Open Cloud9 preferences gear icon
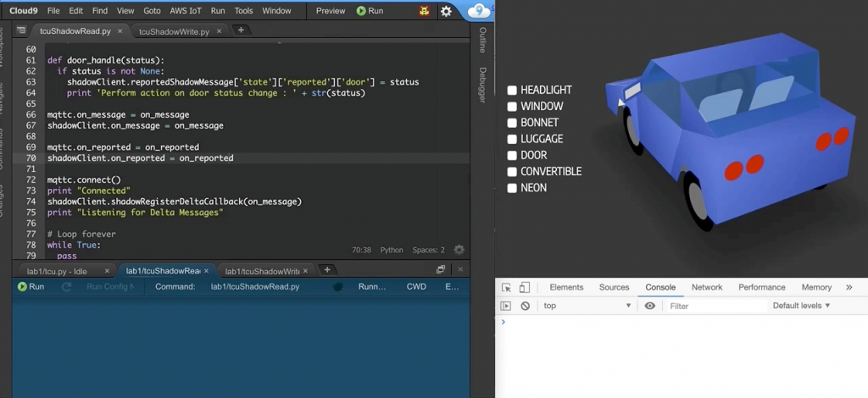The image size is (868, 398). 446,11
